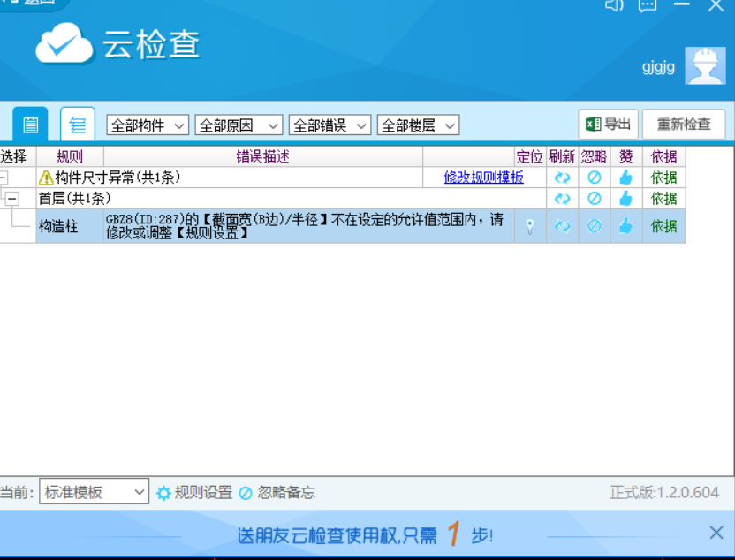Viewport: 735px width, 560px height.
Task: Like the 构件尺寸异常 row
Action: (625, 178)
